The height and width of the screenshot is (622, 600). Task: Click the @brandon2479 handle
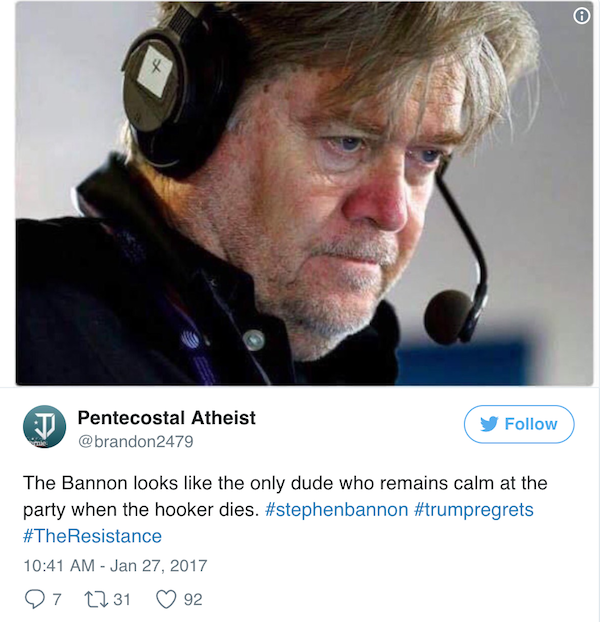click(x=136, y=442)
